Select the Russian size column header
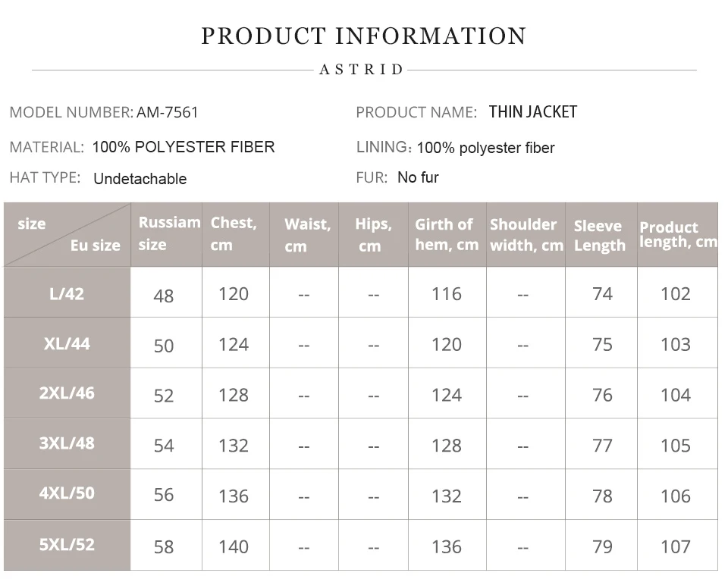This screenshot has height=579, width=728. coord(168,233)
